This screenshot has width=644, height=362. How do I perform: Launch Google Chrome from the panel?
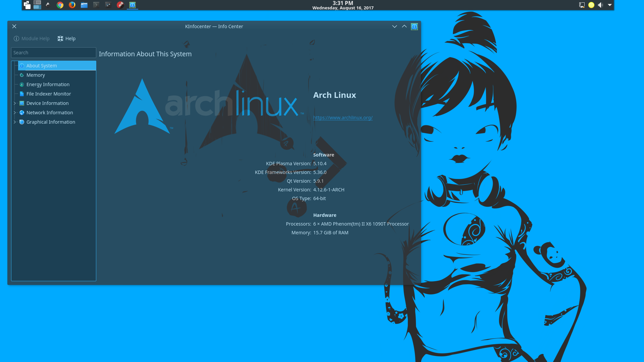point(60,5)
